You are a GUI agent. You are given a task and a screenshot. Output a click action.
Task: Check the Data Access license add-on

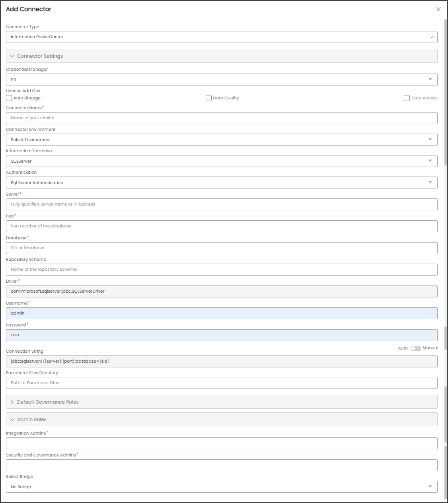pos(407,98)
